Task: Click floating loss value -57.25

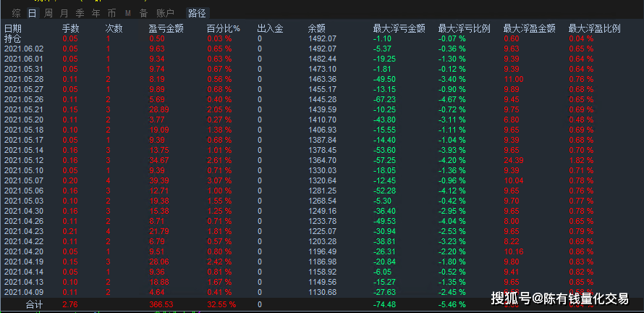Action: point(384,160)
